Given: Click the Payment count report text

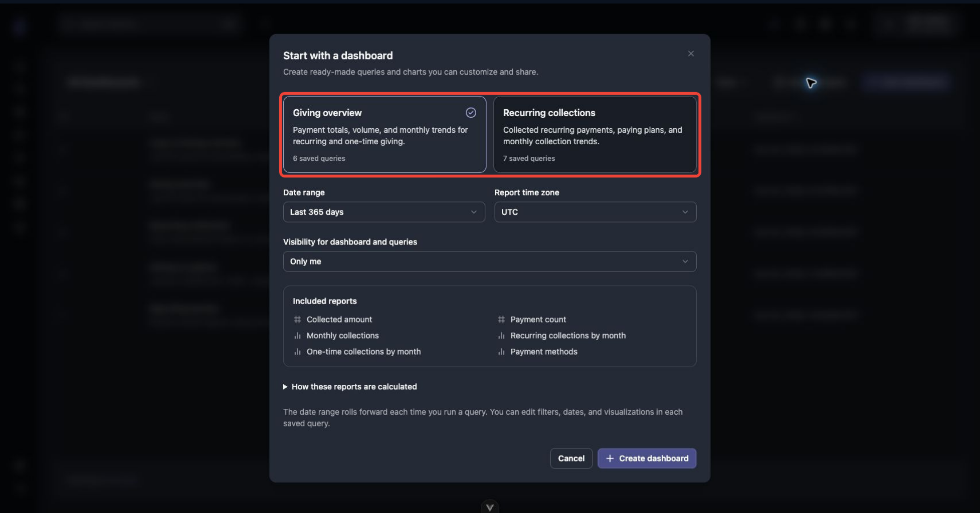Looking at the screenshot, I should [538, 320].
